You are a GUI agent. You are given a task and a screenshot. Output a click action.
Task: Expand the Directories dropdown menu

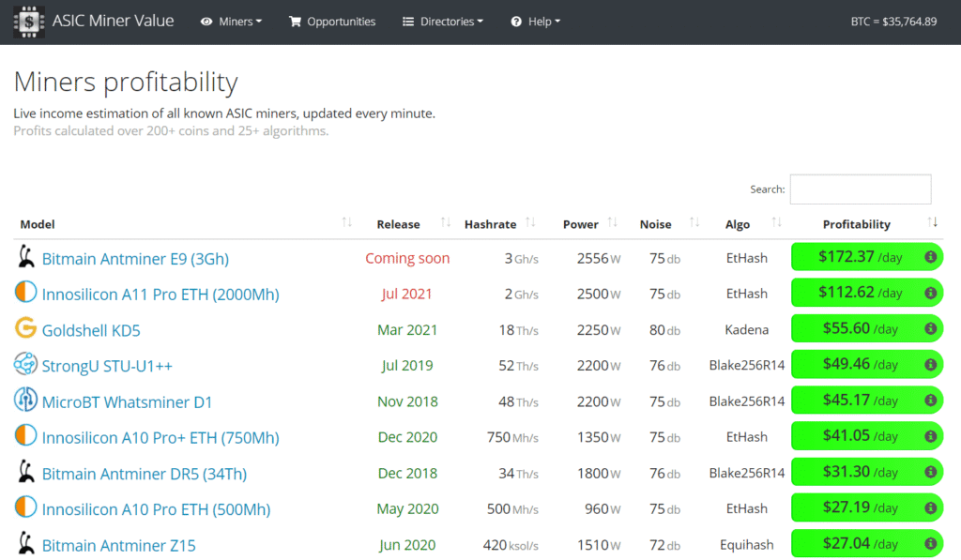tap(443, 22)
